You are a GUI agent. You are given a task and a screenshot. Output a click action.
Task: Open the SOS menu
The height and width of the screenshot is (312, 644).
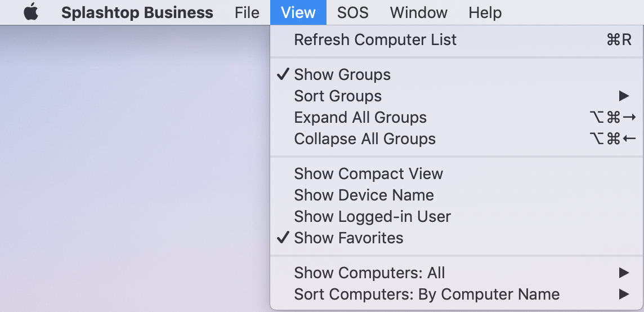pos(353,12)
